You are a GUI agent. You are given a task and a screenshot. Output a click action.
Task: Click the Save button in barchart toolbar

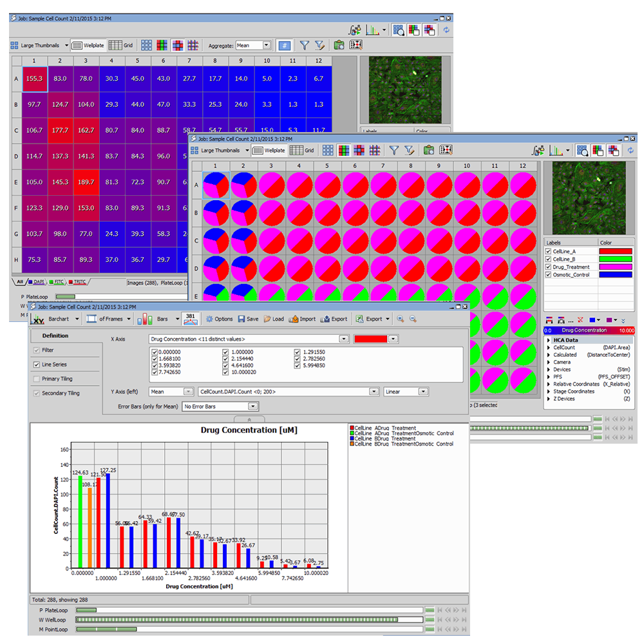[x=248, y=319]
